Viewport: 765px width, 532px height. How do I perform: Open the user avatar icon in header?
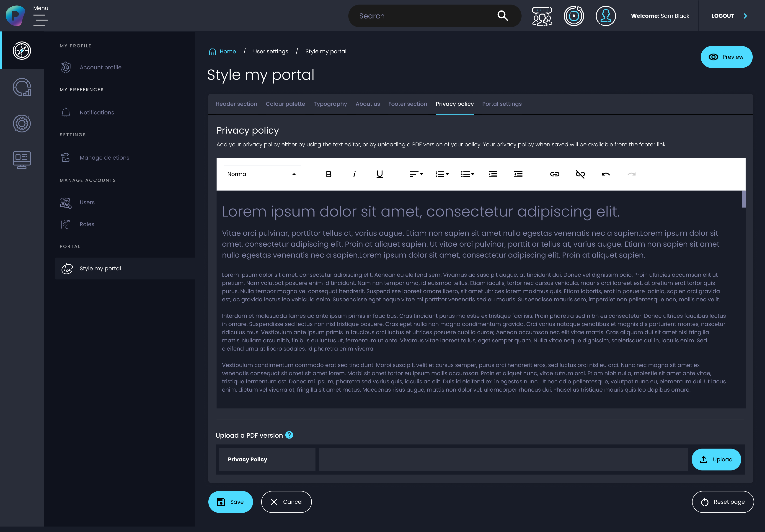click(x=605, y=16)
